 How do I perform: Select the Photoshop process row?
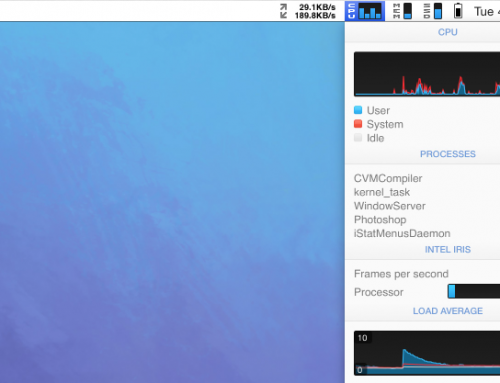pos(422,220)
